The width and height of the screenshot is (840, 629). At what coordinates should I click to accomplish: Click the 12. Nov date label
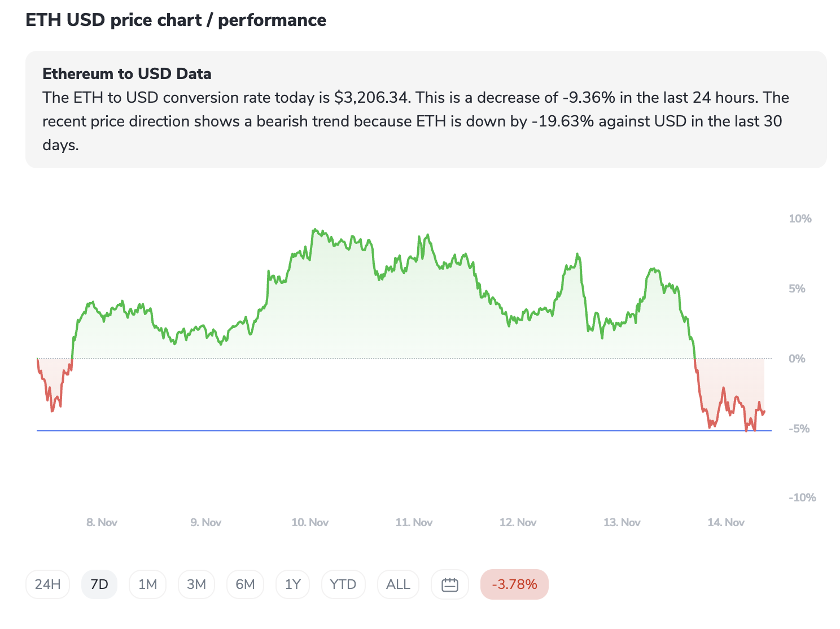518,522
